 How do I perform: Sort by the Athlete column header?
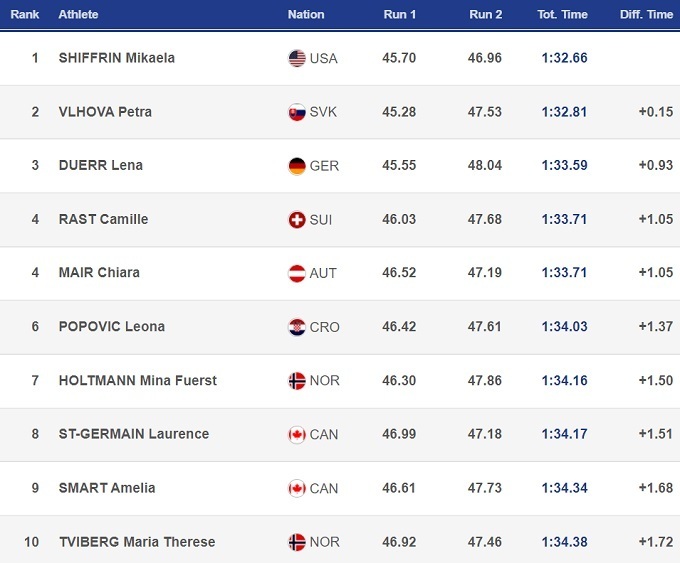79,15
